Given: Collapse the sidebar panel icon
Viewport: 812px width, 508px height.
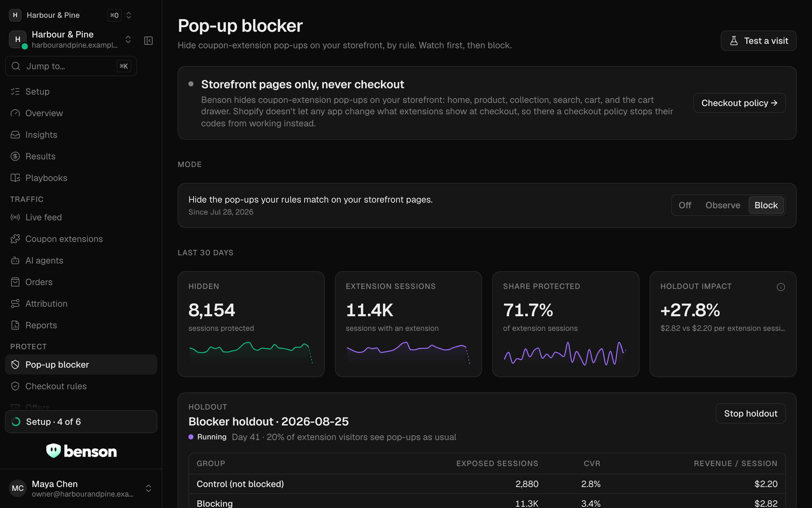Looking at the screenshot, I should 148,41.
